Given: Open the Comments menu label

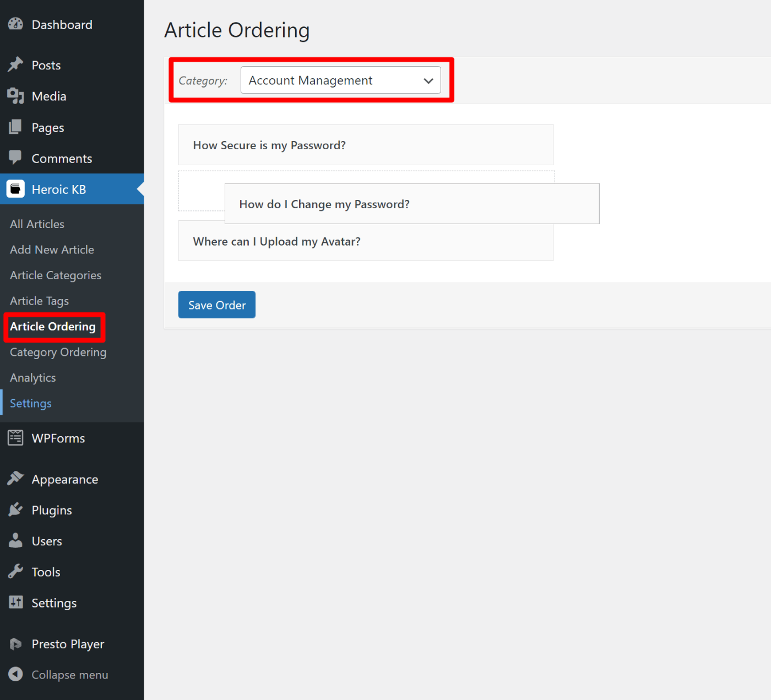Looking at the screenshot, I should (x=62, y=159).
